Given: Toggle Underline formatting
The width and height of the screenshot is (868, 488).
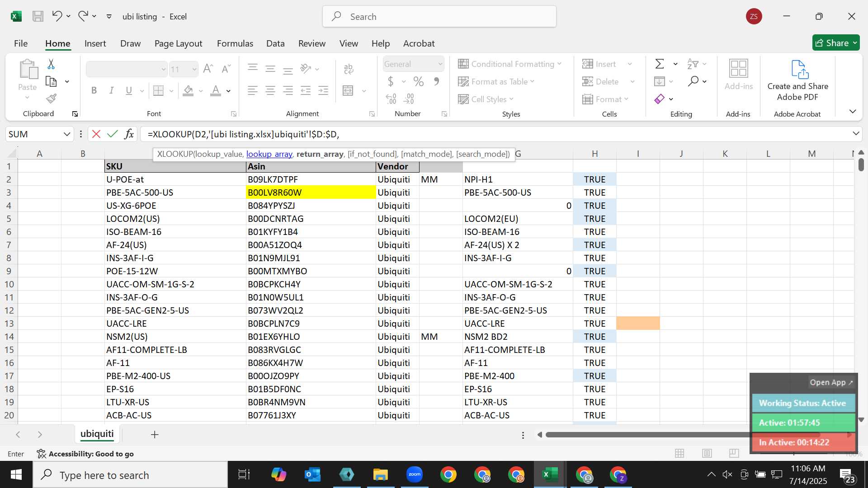Looking at the screenshot, I should 129,91.
